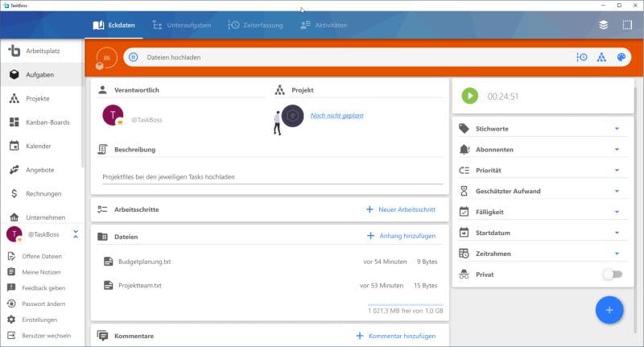Select Aufgaben in the sidebar
This screenshot has height=347, width=644.
(x=42, y=75)
